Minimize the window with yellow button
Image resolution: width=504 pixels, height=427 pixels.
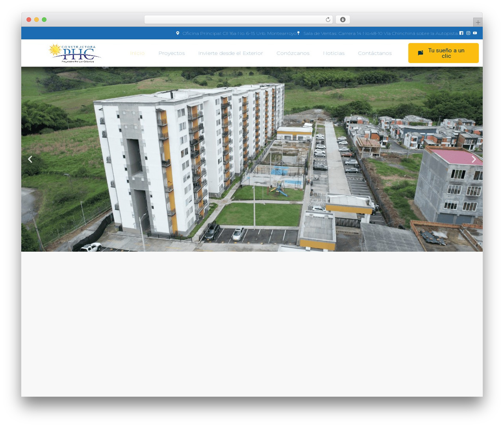[37, 20]
